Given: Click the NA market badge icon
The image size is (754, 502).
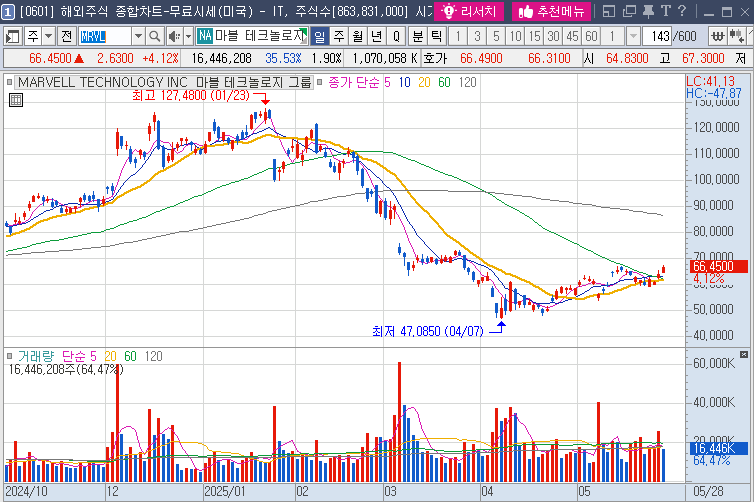Looking at the screenshot, I should tap(205, 36).
